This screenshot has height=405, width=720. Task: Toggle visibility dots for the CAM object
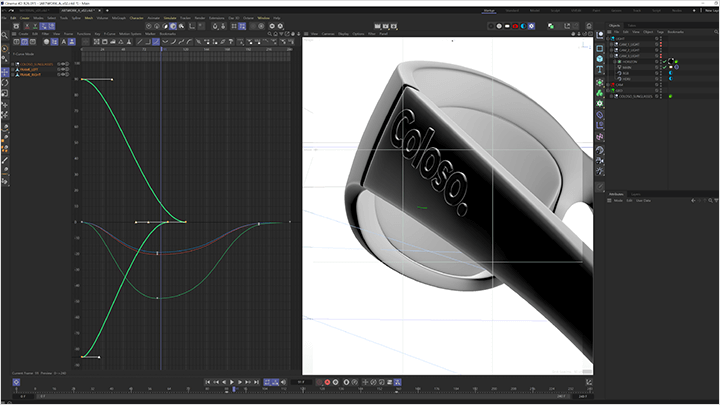[661, 84]
